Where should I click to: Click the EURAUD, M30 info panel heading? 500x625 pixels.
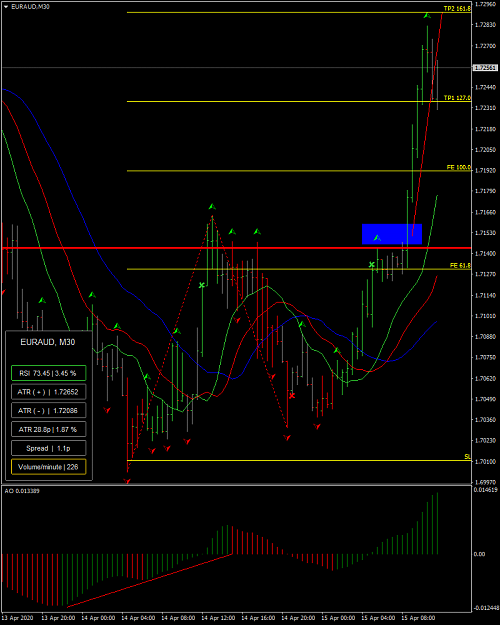pyautogui.click(x=47, y=342)
